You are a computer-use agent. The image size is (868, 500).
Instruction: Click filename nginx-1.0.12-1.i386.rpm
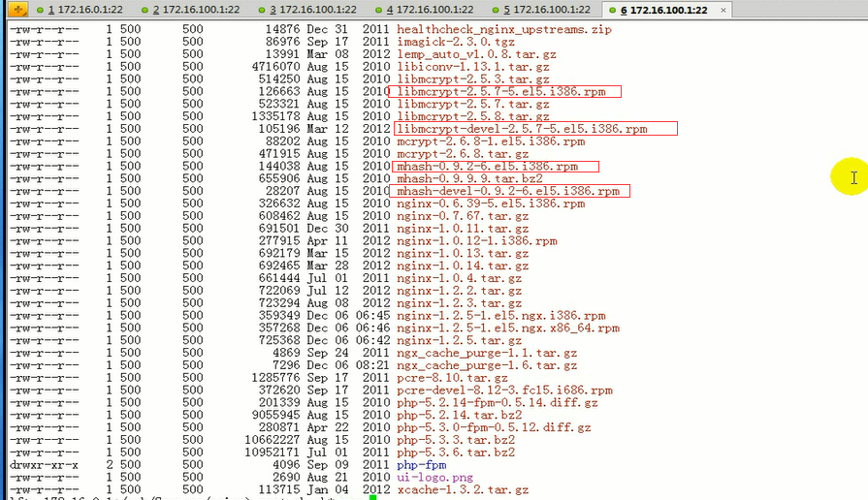tap(476, 240)
